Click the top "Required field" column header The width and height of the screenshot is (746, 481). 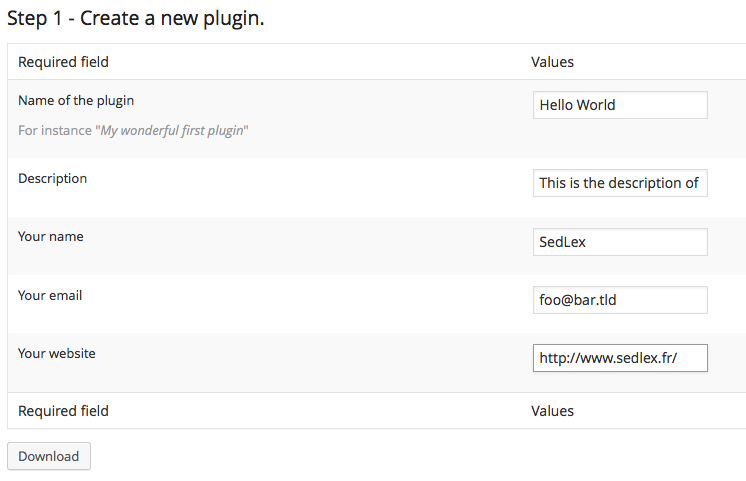[x=63, y=62]
